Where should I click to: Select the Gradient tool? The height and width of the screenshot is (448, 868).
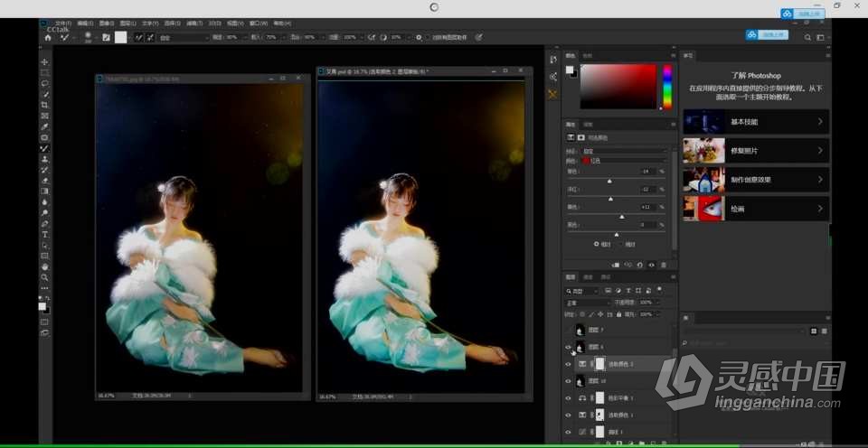coord(45,191)
